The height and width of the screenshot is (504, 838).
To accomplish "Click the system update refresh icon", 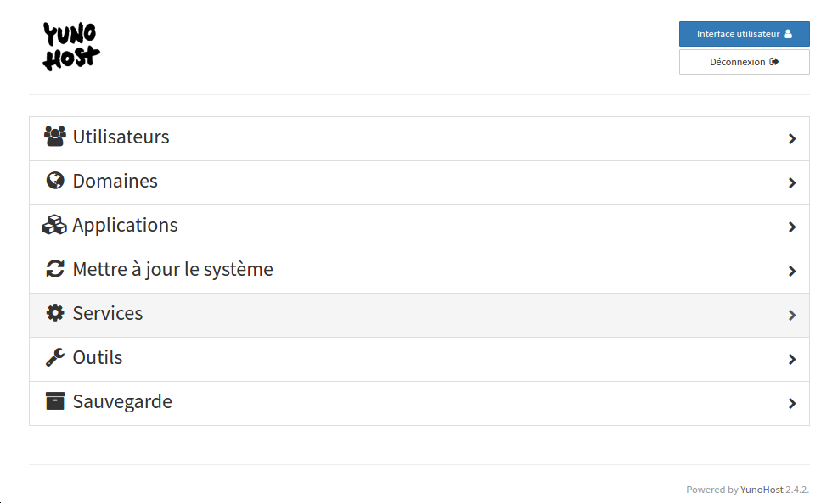I will tap(55, 269).
